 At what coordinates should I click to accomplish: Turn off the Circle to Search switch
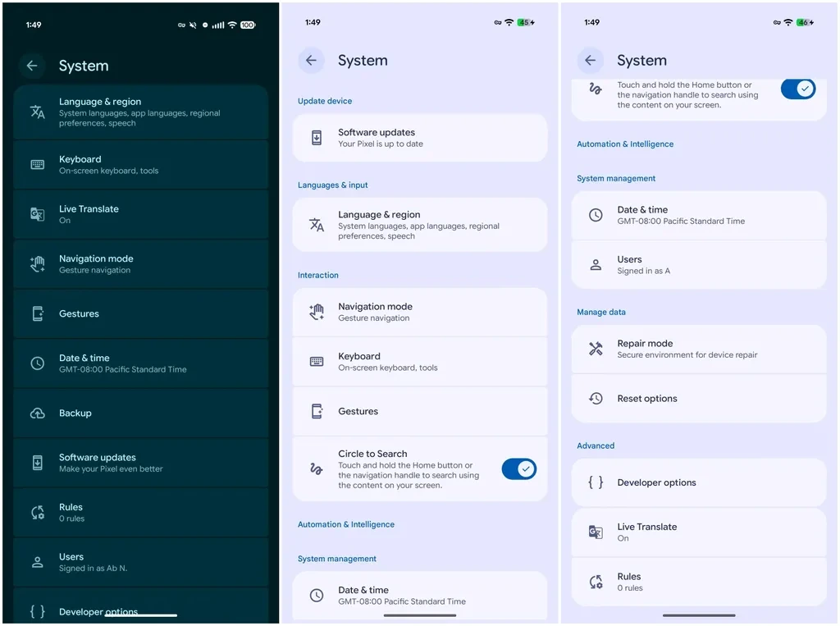coord(518,469)
